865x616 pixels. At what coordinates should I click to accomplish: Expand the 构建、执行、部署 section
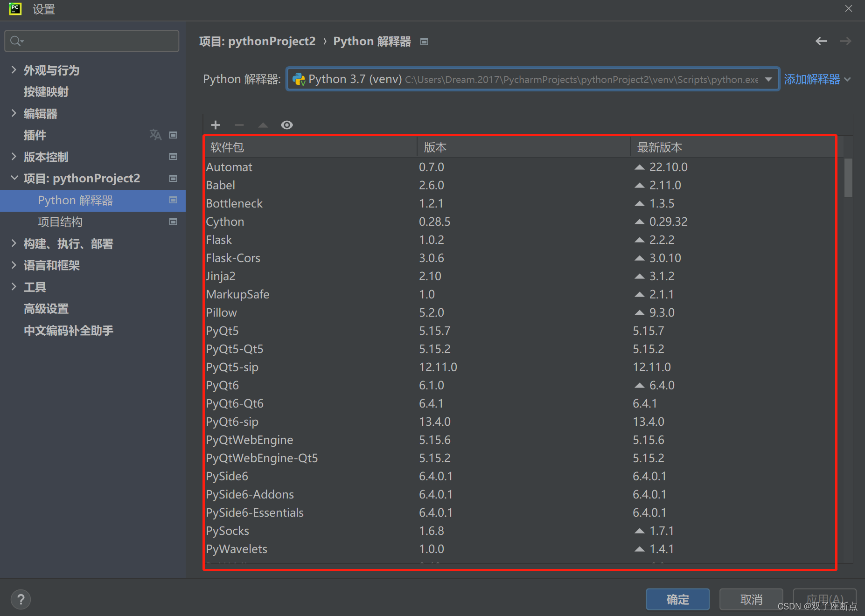(14, 243)
